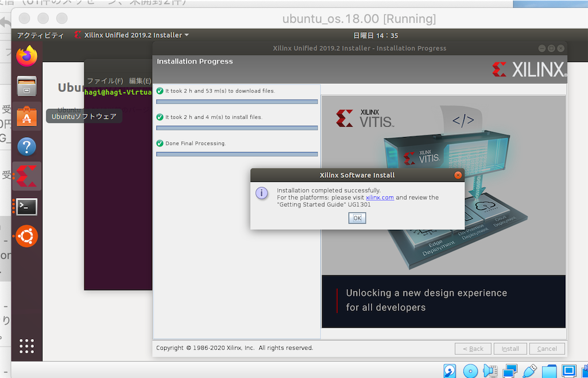The width and height of the screenshot is (588, 378).
Task: Click the install files green checkmark
Action: (x=160, y=117)
